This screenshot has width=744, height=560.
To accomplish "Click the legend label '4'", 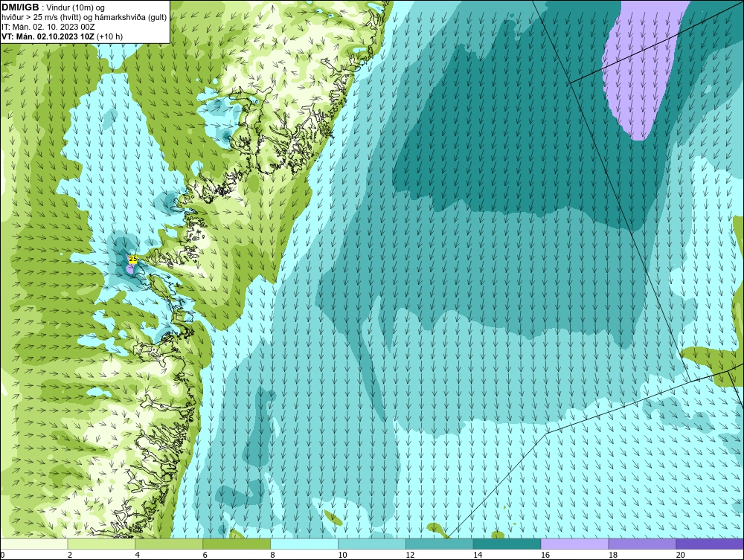I will click(137, 555).
